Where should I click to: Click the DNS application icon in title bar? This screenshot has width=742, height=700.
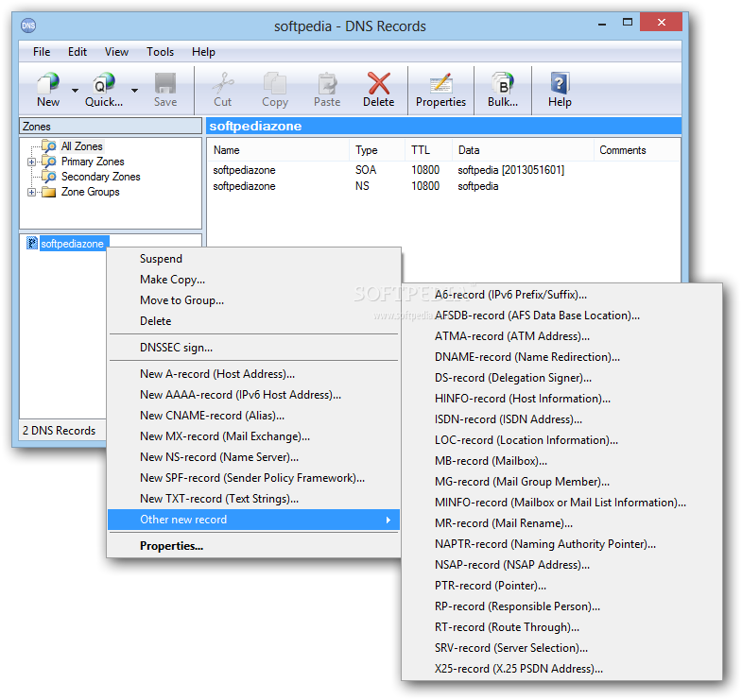point(28,26)
